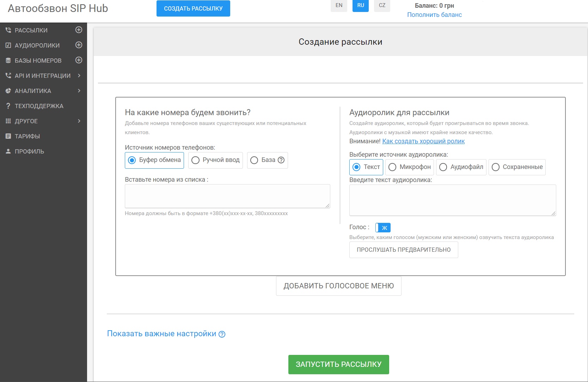
Task: Toggle the Голос voice gender switch
Action: click(x=383, y=228)
